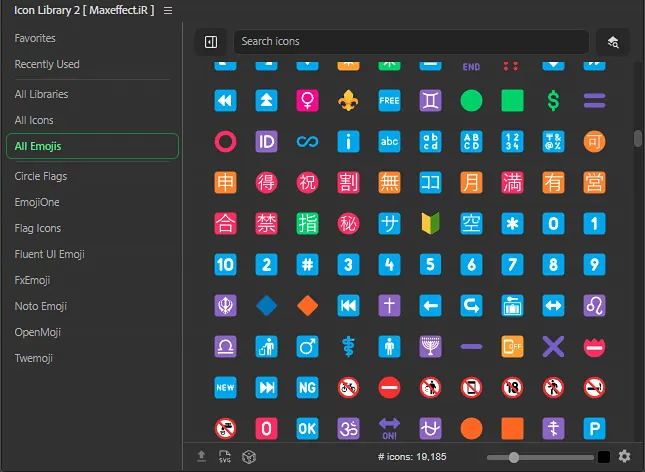This screenshot has height=472, width=645.
Task: Select the FREE button emoji
Action: coord(389,100)
